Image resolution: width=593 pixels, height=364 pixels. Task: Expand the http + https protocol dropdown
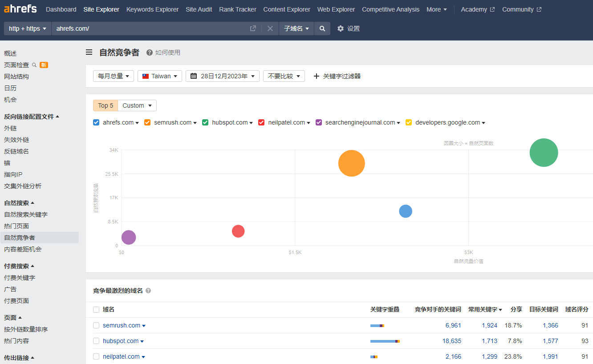28,28
